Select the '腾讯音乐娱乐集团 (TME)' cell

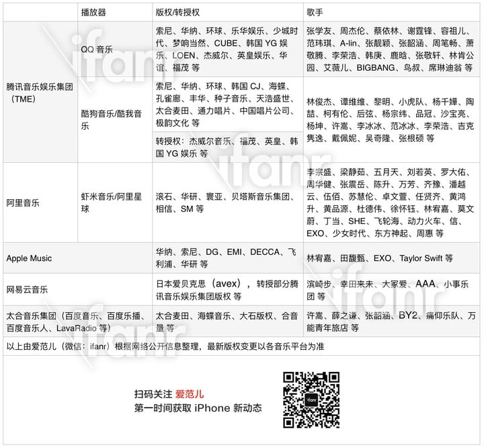click(40, 92)
